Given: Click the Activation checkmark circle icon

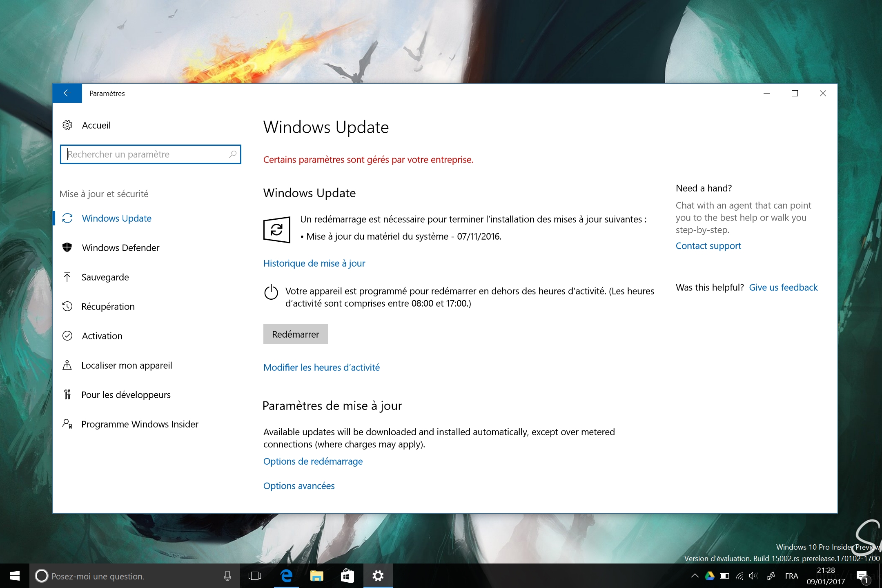Looking at the screenshot, I should click(67, 336).
